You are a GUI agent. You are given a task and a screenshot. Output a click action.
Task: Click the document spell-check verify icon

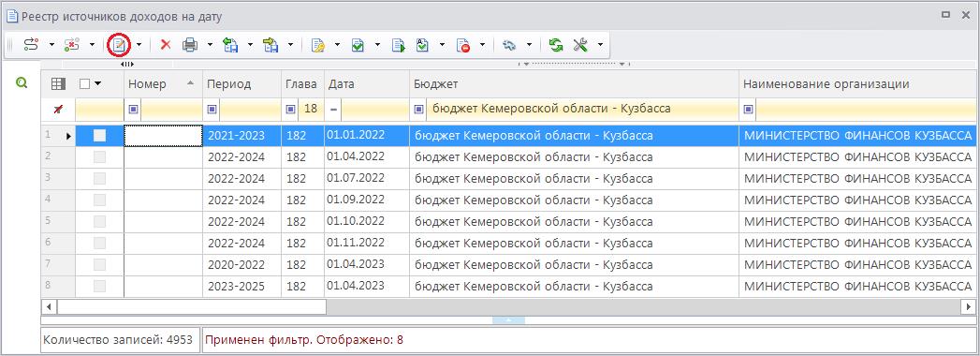(x=422, y=45)
